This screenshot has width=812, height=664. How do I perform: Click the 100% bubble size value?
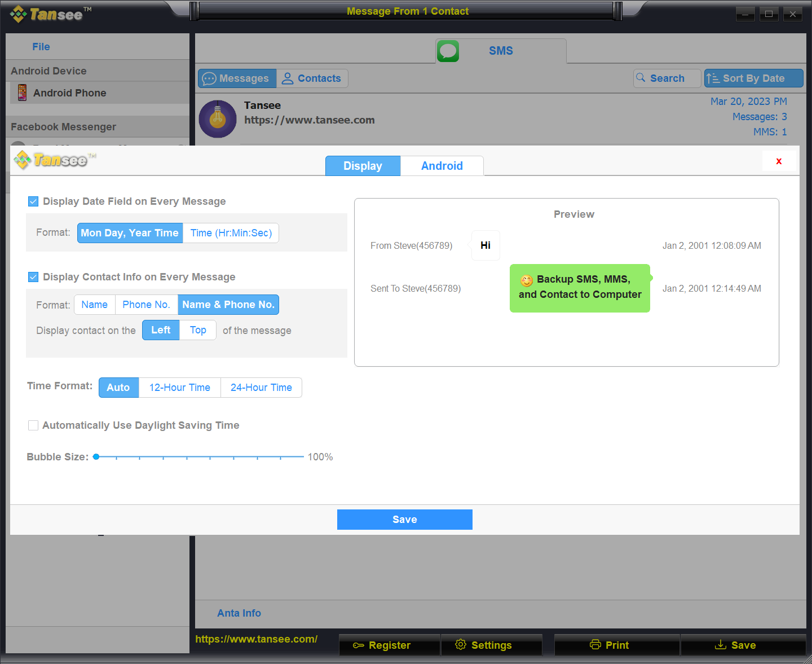(320, 457)
